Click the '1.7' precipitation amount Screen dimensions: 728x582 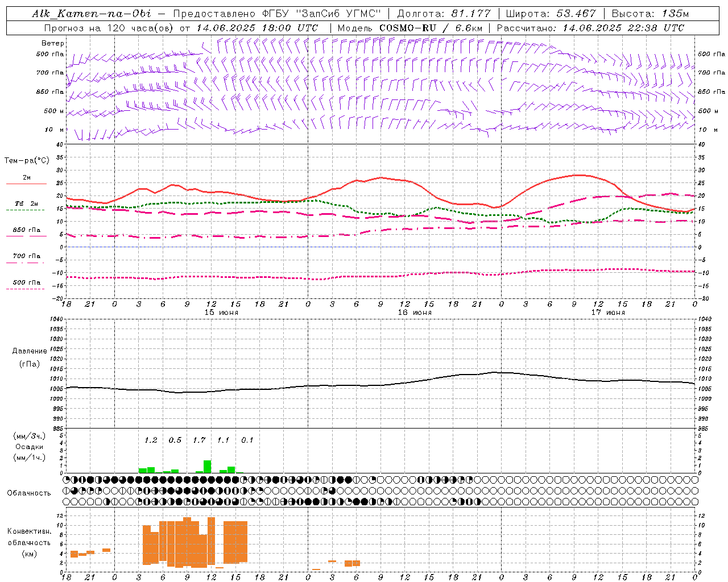pyautogui.click(x=199, y=440)
